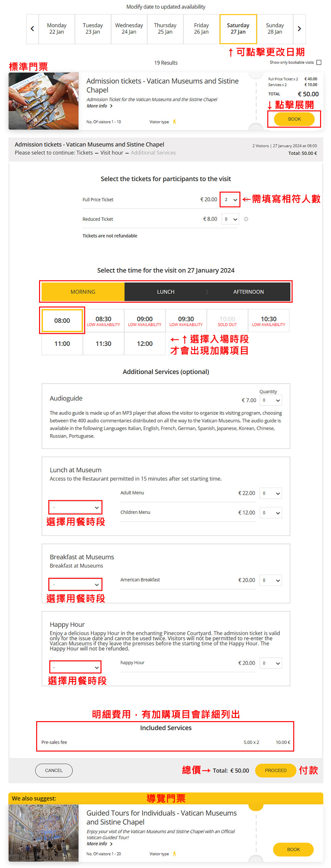The height and width of the screenshot is (868, 331).
Task: Click 'Total: € 50.00' amount at bottom
Action: point(231,771)
